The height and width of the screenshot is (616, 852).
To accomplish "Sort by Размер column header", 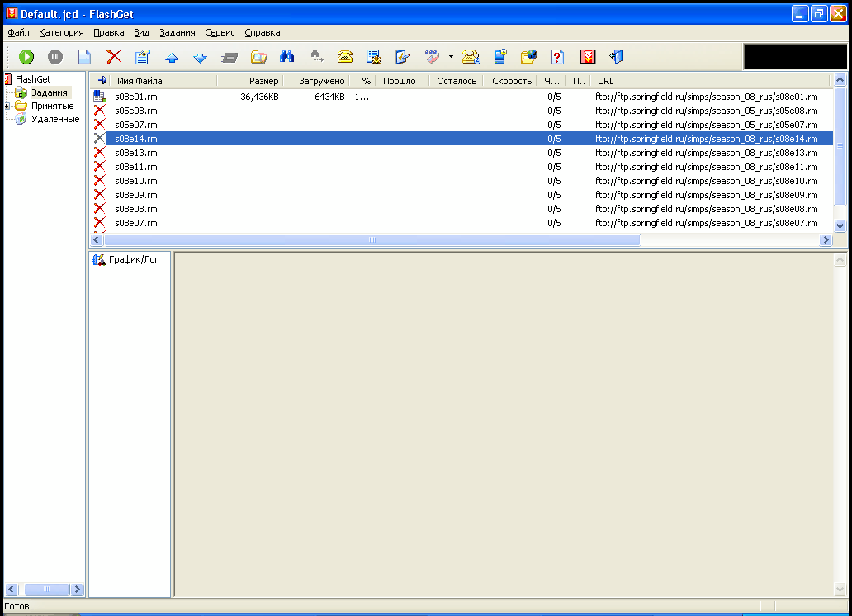I will tap(250, 81).
